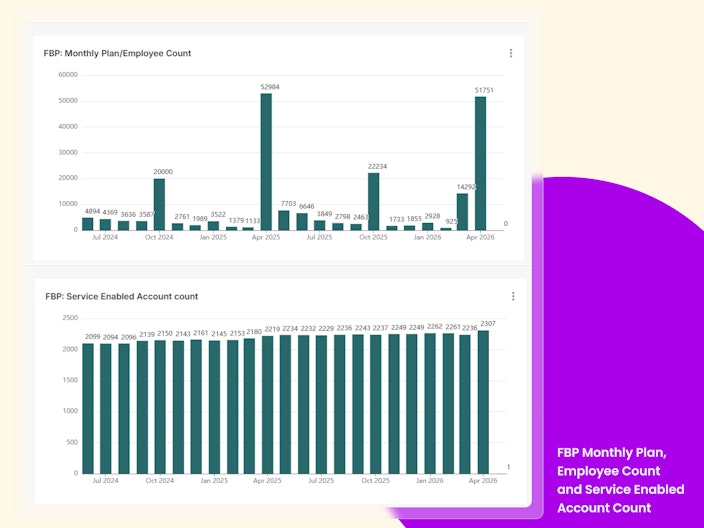Click the '2180' data label
Viewport: 704px width, 528px height.
(x=254, y=332)
